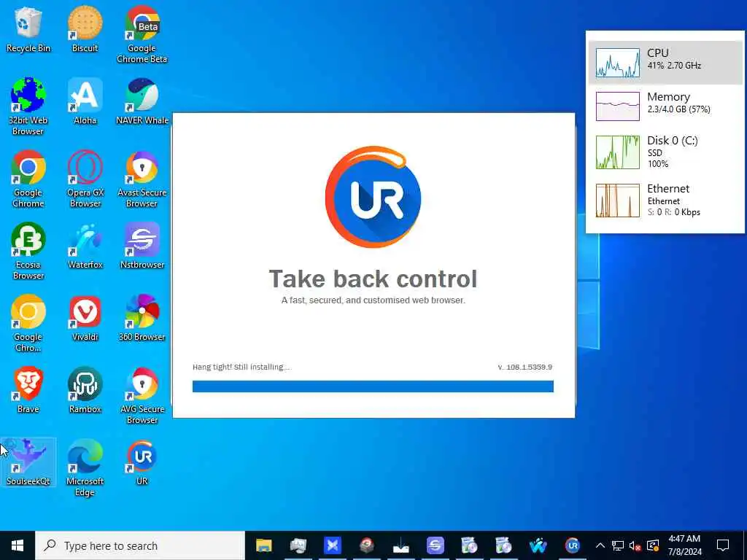Select the Google Chrome Beta shortcut

pos(142,35)
